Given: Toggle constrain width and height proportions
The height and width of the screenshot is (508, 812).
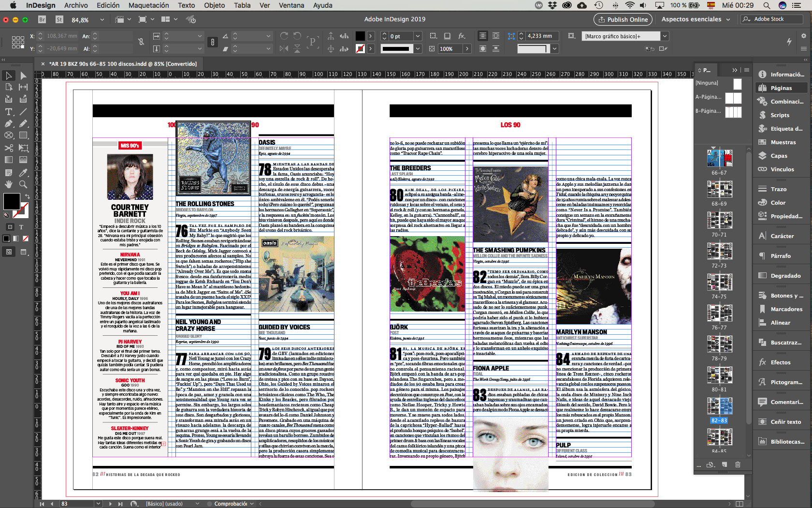Looking at the screenshot, I should pos(141,42).
